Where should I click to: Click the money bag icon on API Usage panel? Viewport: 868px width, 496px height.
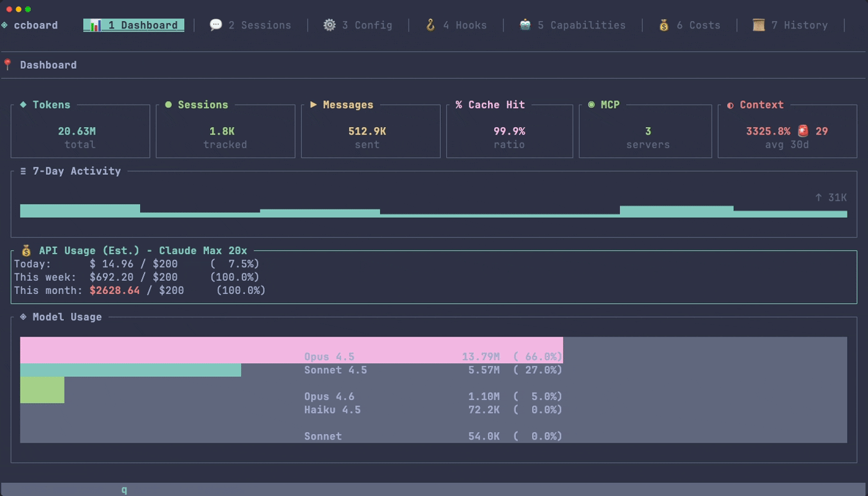coord(25,250)
